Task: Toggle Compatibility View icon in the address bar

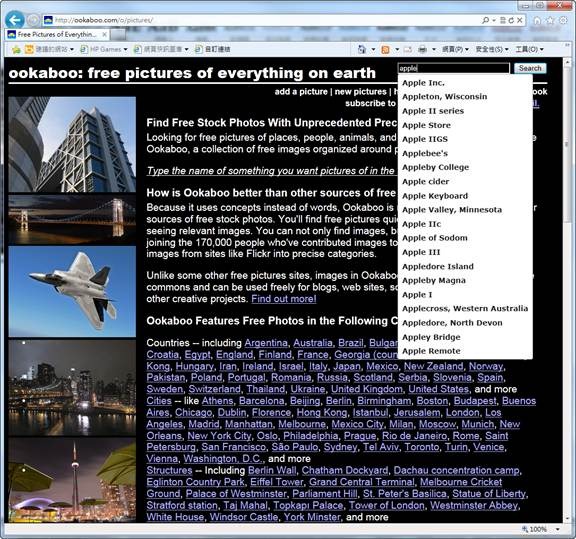Action: click(x=503, y=20)
